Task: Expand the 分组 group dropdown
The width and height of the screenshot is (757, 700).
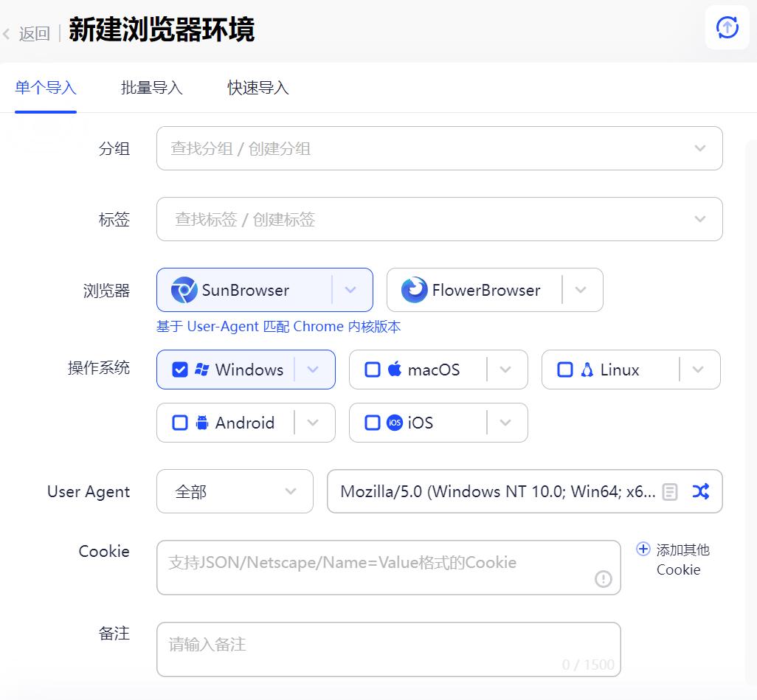Action: (699, 148)
